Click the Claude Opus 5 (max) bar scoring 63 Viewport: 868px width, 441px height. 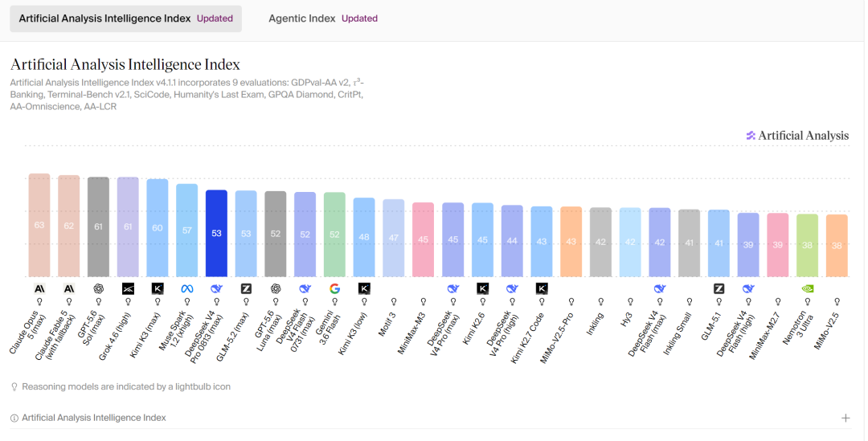pos(39,225)
